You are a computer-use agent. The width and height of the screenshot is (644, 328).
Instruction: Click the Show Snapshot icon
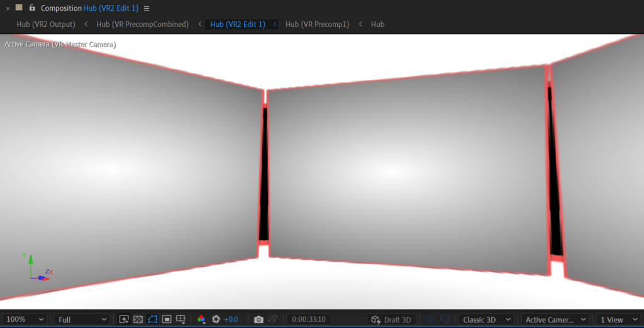(273, 319)
